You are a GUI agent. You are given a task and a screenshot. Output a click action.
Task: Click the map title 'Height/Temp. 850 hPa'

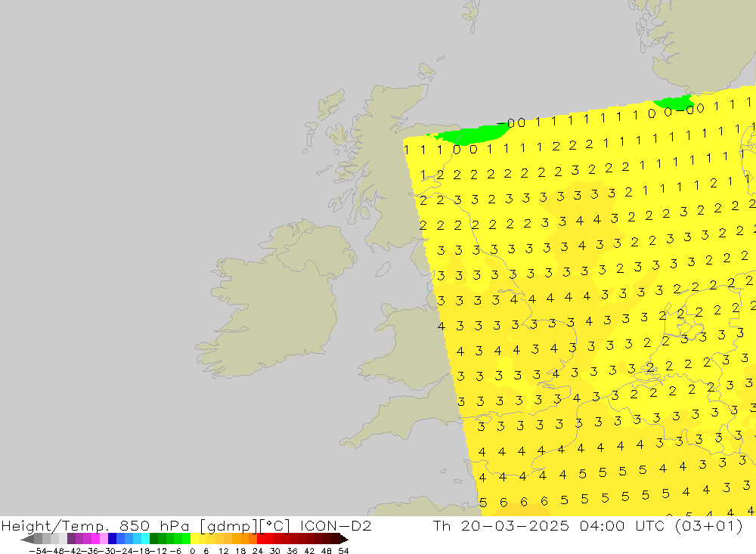click(95, 525)
